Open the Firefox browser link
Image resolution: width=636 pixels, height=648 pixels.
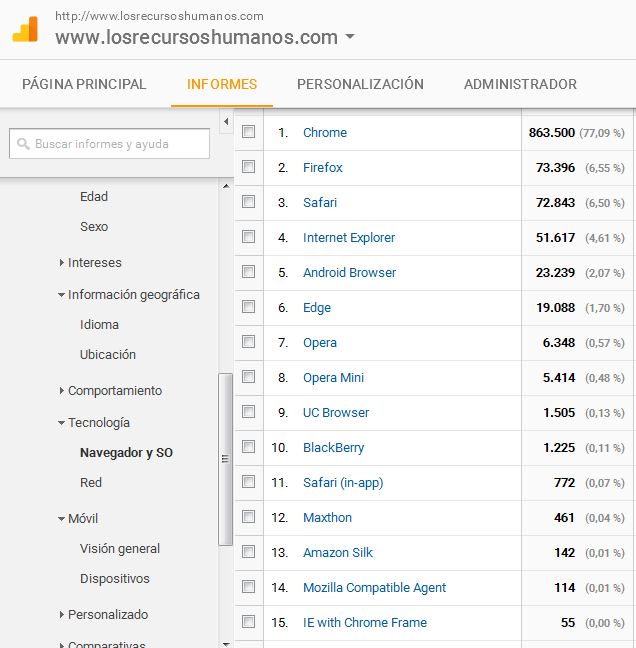323,167
